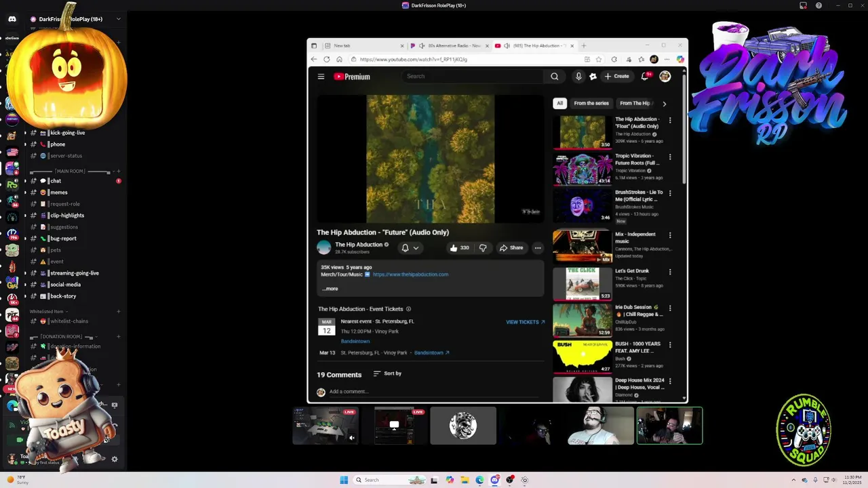Open the YouTube guide hamburger menu
This screenshot has width=868, height=488.
click(x=321, y=77)
